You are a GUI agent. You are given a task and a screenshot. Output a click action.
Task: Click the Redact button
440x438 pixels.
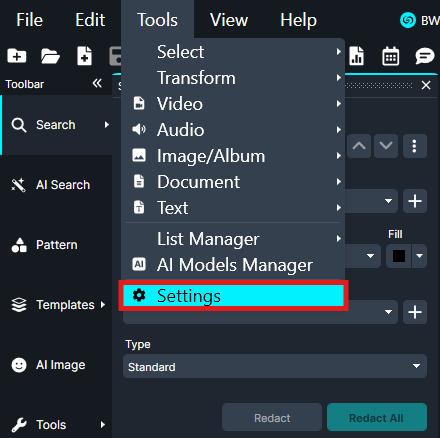tap(272, 417)
